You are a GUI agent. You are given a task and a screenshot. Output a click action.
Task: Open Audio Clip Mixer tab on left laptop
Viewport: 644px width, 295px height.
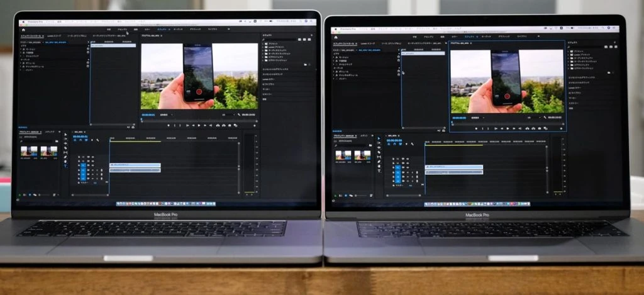(x=109, y=36)
